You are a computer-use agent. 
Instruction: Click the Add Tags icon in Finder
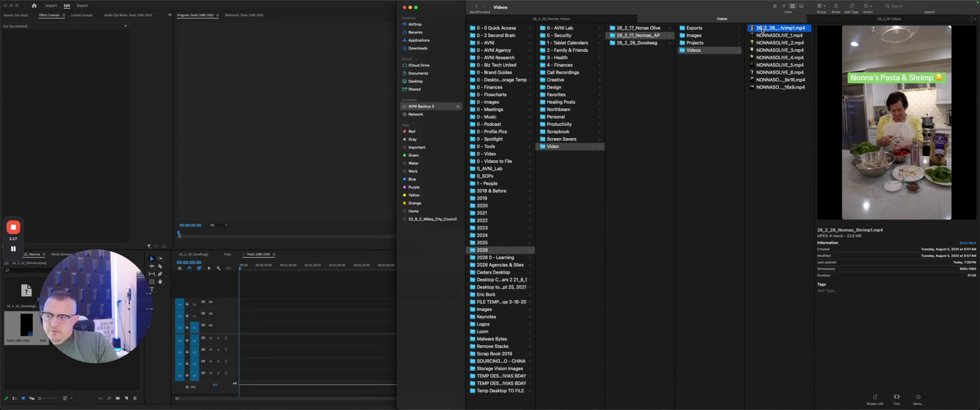pyautogui.click(x=851, y=6)
